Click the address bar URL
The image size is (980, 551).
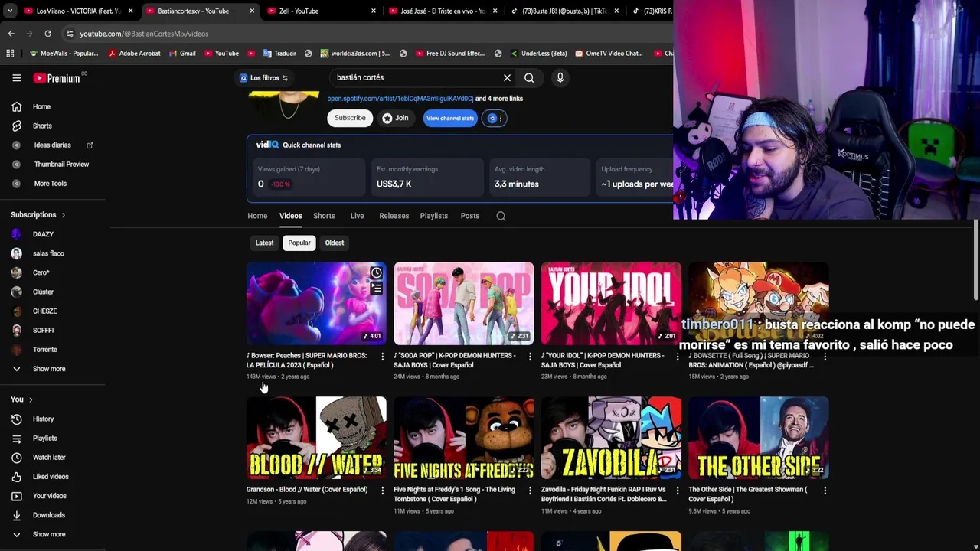144,34
